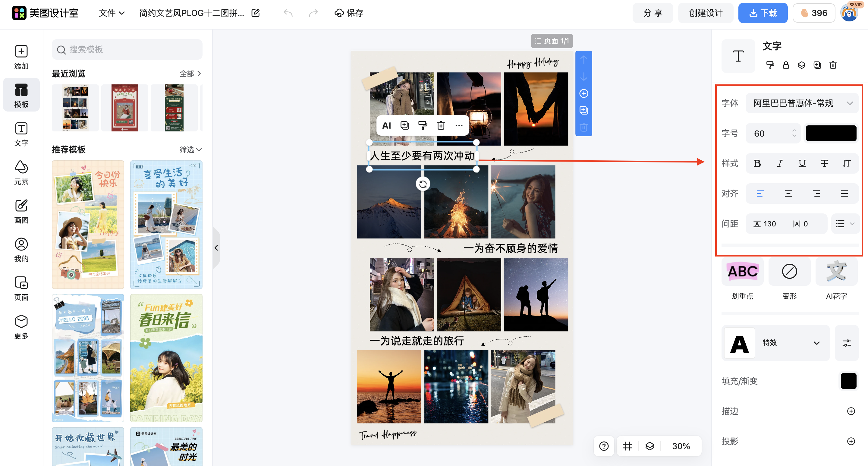Enable italic style for the text
Screen dimensions: 868x466
(779, 163)
